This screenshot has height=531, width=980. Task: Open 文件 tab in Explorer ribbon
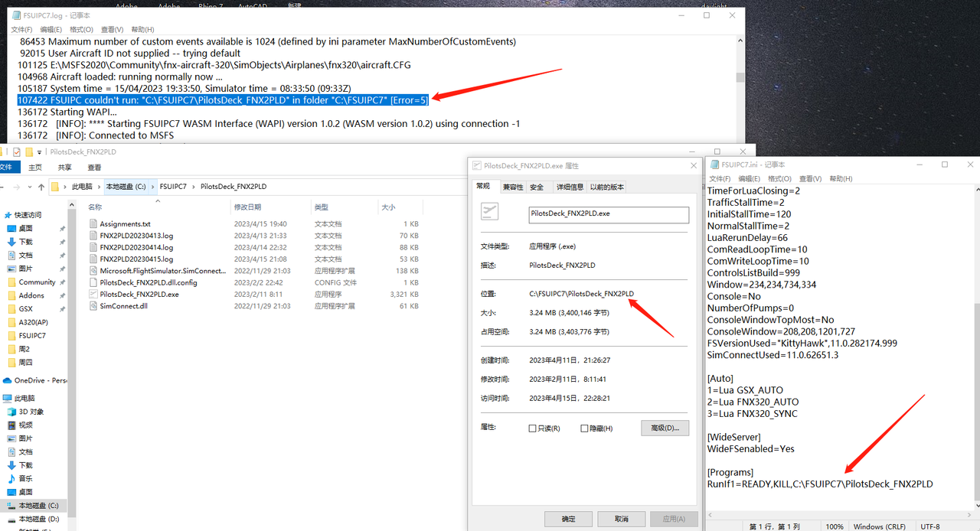pos(6,168)
